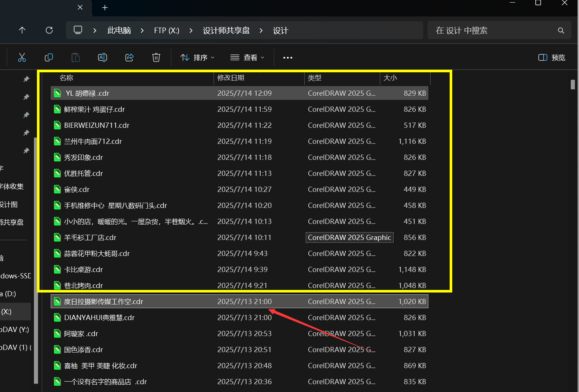Click 此电脑 breadcrumb
Image resolution: width=579 pixels, height=392 pixels.
pyautogui.click(x=119, y=31)
